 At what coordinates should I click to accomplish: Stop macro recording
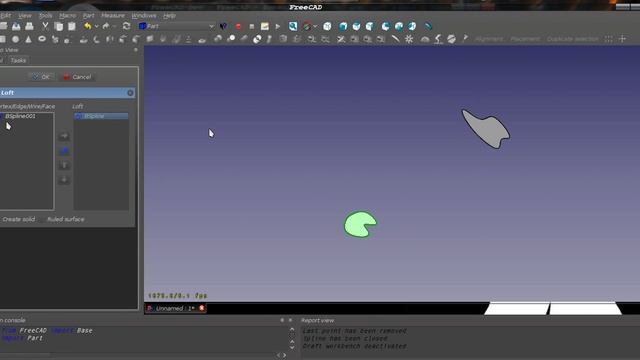coord(252,26)
